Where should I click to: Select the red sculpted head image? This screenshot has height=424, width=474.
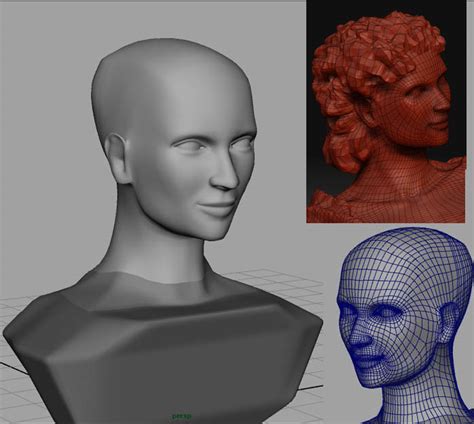(x=386, y=112)
